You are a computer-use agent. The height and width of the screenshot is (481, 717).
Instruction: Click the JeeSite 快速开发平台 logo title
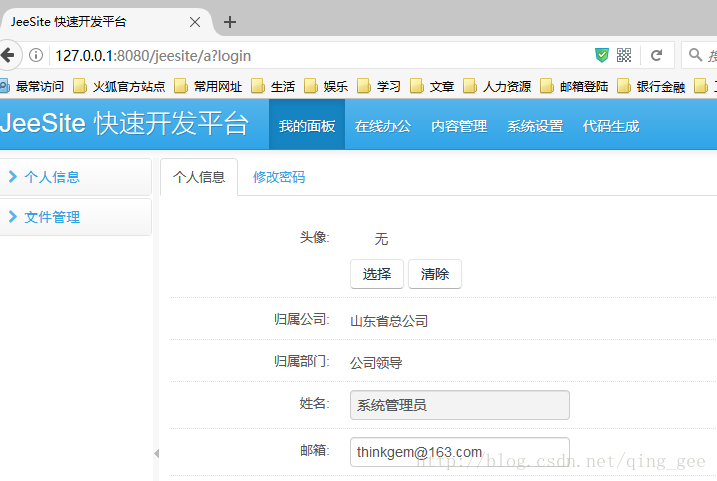pyautogui.click(x=124, y=123)
